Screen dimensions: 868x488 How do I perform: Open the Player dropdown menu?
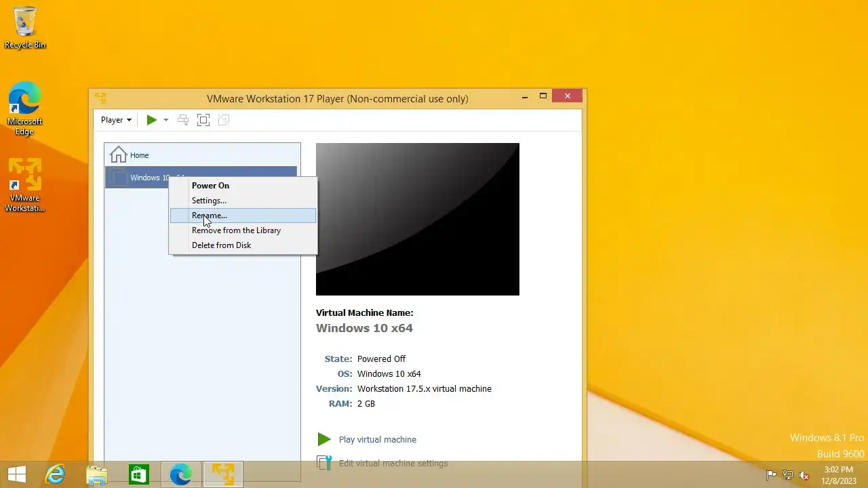116,120
